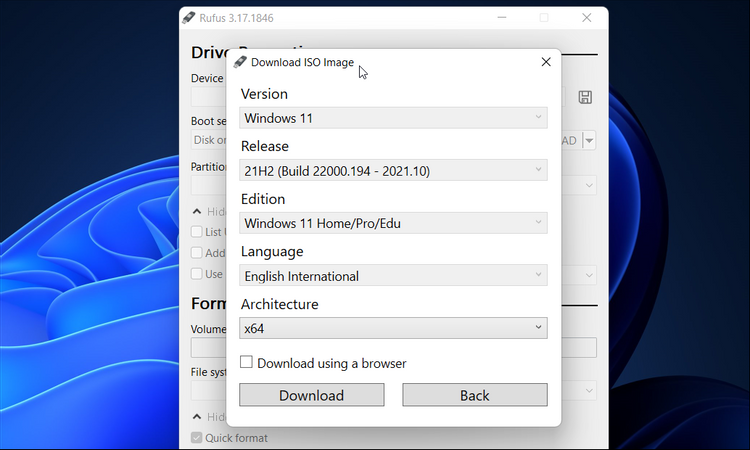Enable Download using a browser

point(247,363)
